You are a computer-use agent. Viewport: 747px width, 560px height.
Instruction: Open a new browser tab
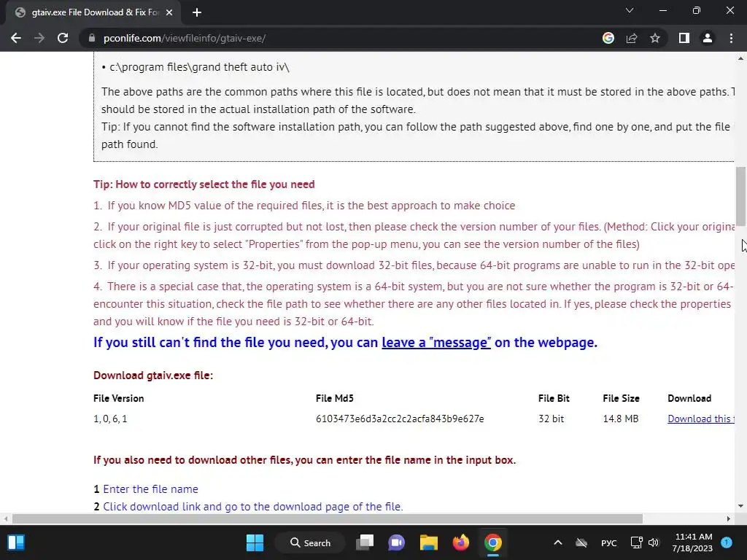click(x=197, y=12)
